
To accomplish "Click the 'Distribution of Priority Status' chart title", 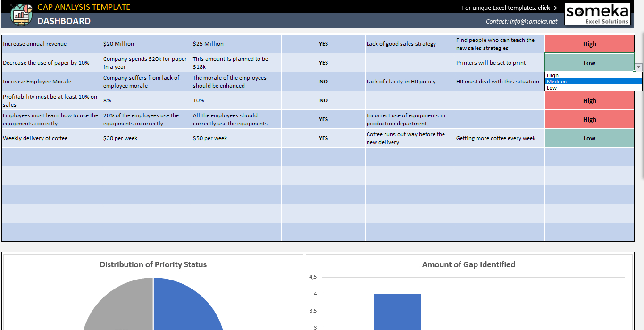I will pos(153,264).
